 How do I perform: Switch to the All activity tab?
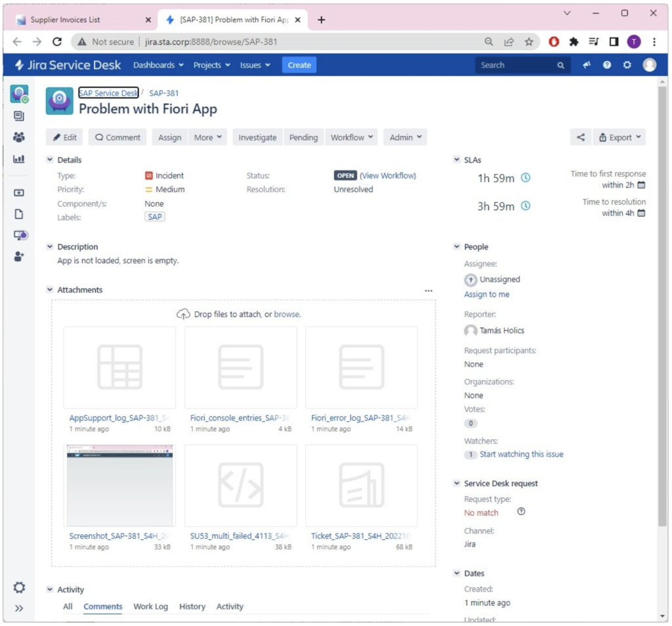(x=68, y=606)
